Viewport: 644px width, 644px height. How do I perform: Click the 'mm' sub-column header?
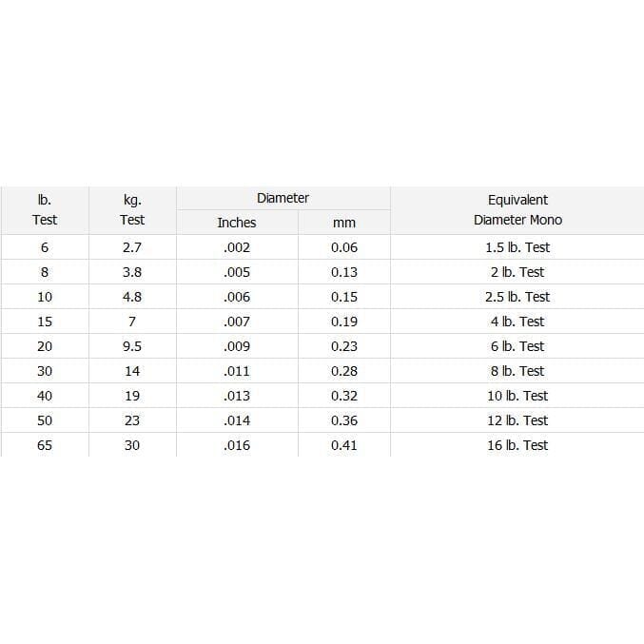tap(344, 223)
